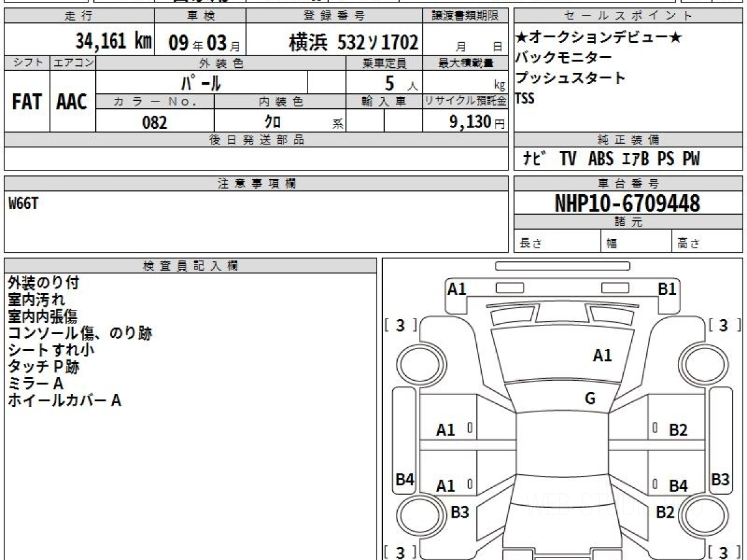The image size is (747, 560).
Task: Click 高さ dimension field
Action: pos(708,242)
